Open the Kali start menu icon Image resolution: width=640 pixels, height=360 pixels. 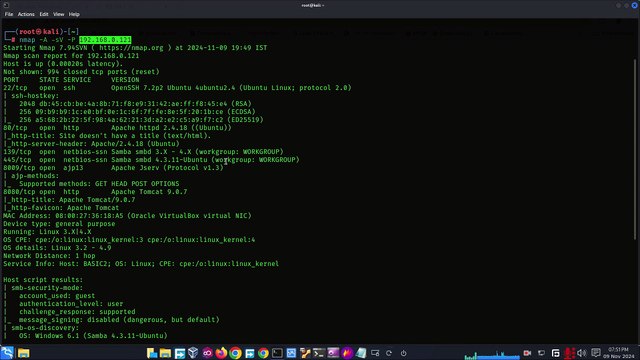point(7,353)
